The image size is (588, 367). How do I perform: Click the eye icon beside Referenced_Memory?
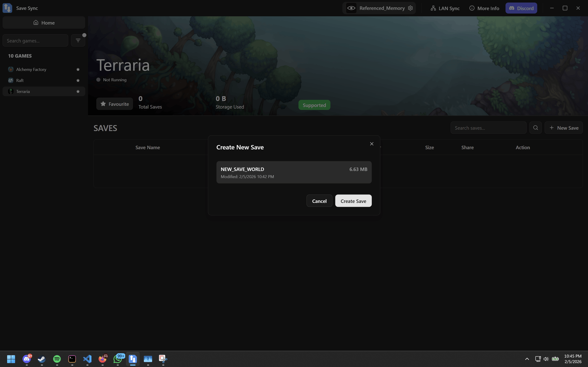[351, 8]
